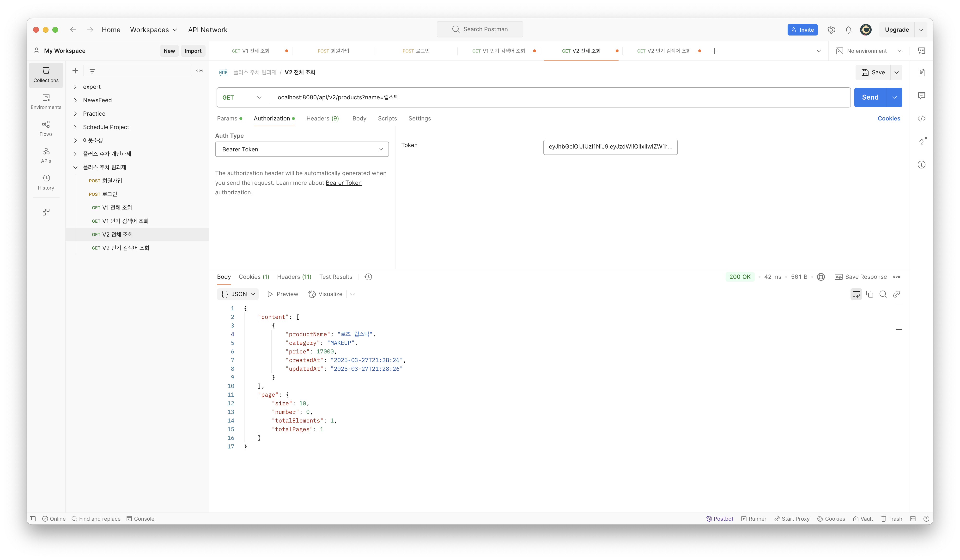Toggle two-pane view in status bar
The image size is (960, 560).
tap(913, 518)
